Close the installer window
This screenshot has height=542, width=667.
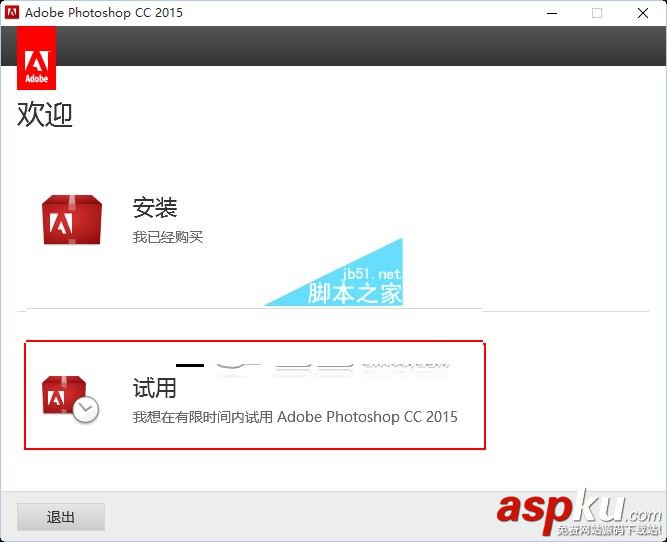click(643, 13)
